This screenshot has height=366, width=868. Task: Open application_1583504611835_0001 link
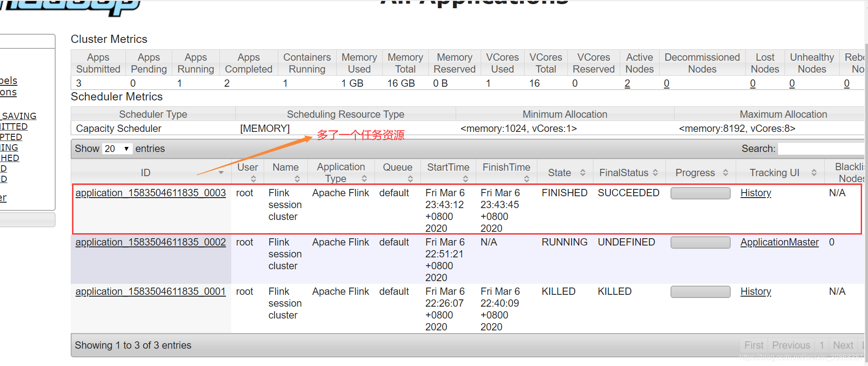[151, 292]
